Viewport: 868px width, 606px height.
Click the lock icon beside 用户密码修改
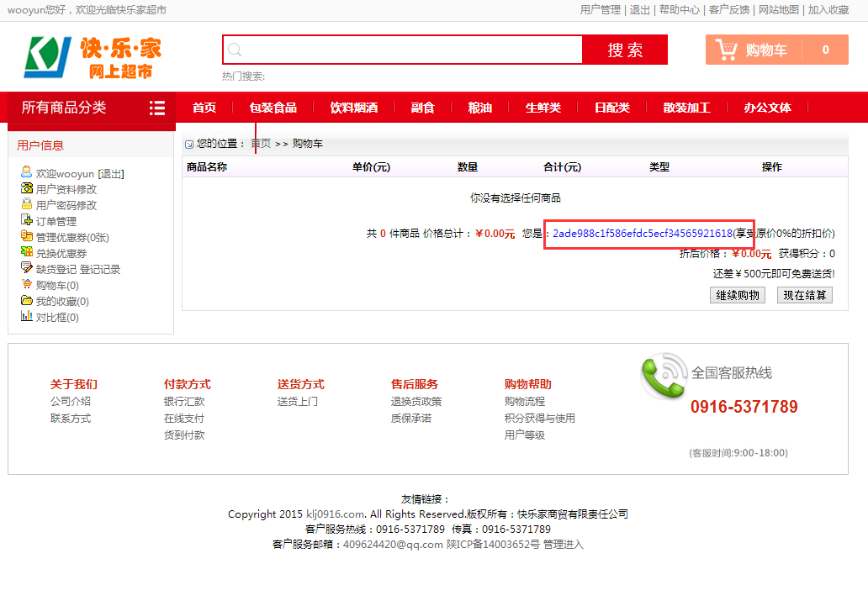[27, 203]
